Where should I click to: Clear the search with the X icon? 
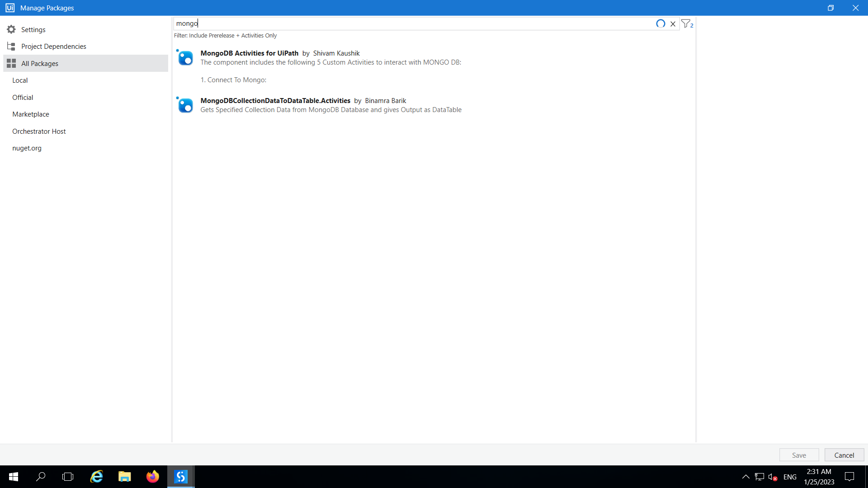(x=673, y=24)
